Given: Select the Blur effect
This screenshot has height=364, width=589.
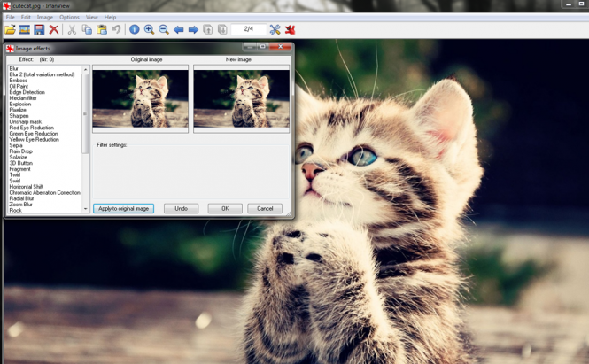Looking at the screenshot, I should coord(14,68).
